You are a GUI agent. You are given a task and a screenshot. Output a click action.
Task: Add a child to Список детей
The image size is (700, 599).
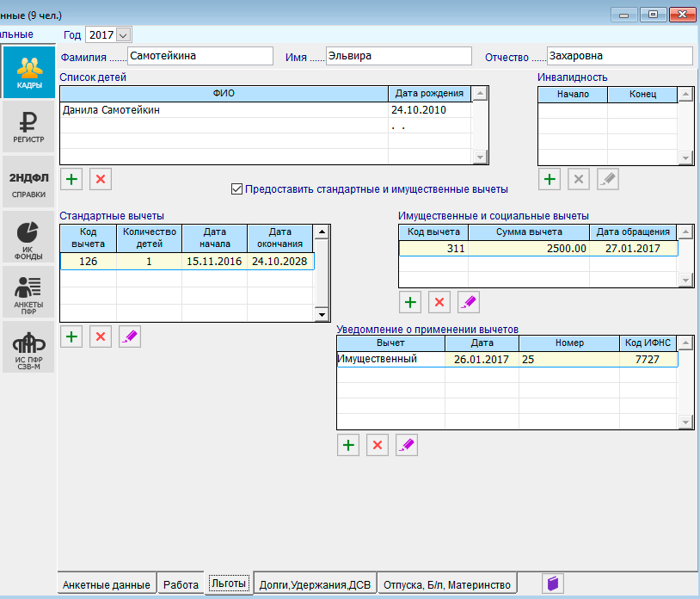(71, 180)
